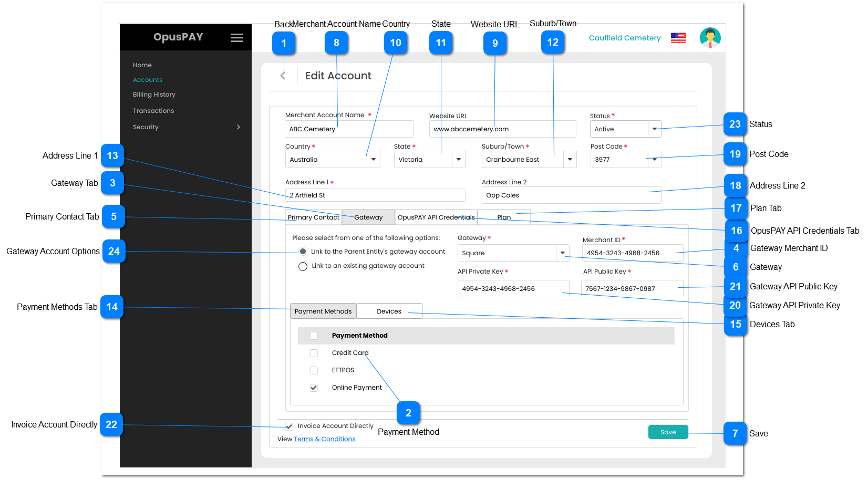The height and width of the screenshot is (480, 868).
Task: Expand the Status dropdown
Action: (654, 129)
